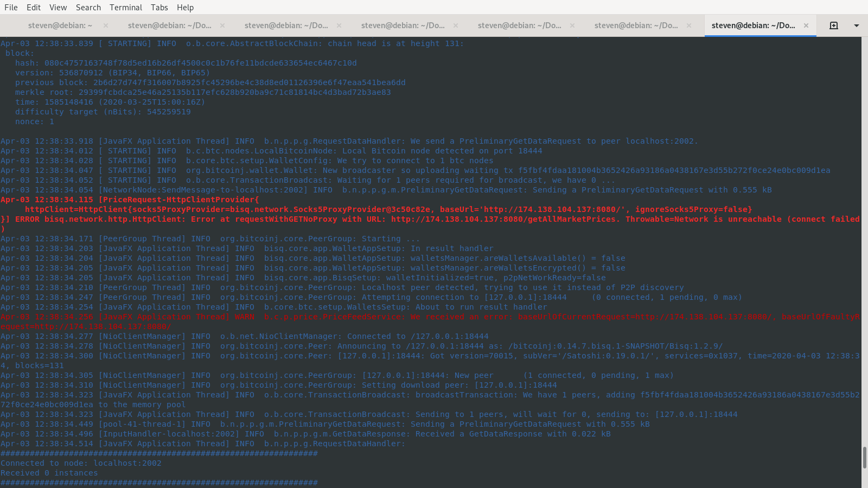The width and height of the screenshot is (868, 488).
Task: Open the File menu
Action: 11,7
